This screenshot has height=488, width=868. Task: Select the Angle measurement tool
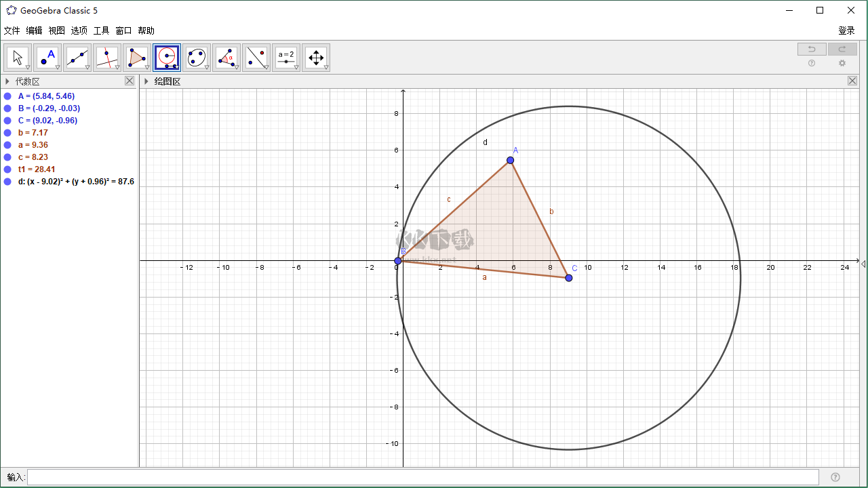point(226,57)
